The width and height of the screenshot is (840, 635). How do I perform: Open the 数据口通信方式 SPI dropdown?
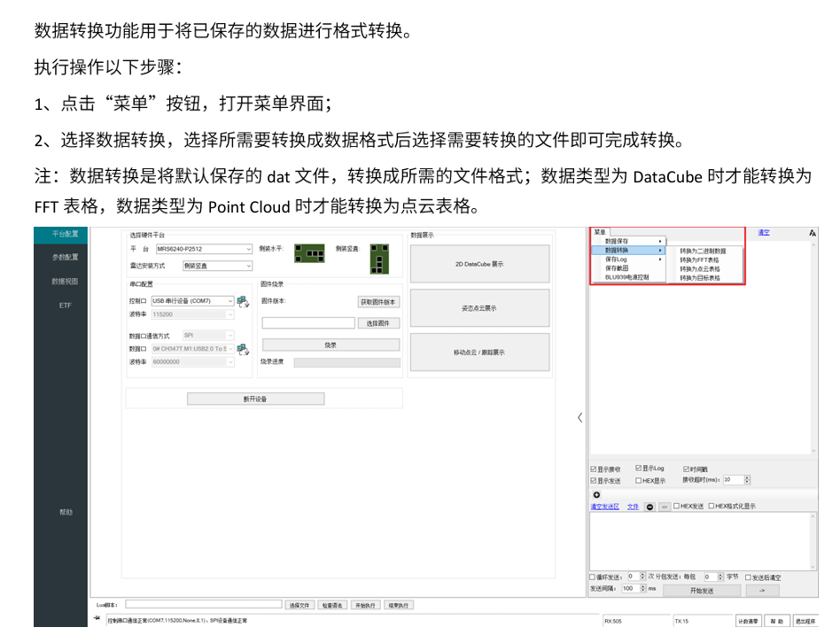pos(208,335)
